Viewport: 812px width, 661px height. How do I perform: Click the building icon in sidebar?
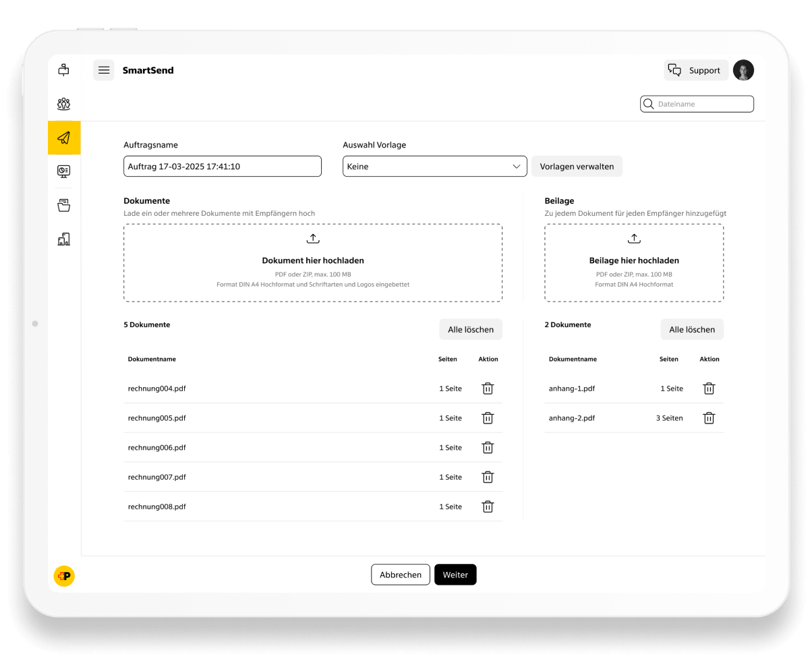(x=64, y=239)
